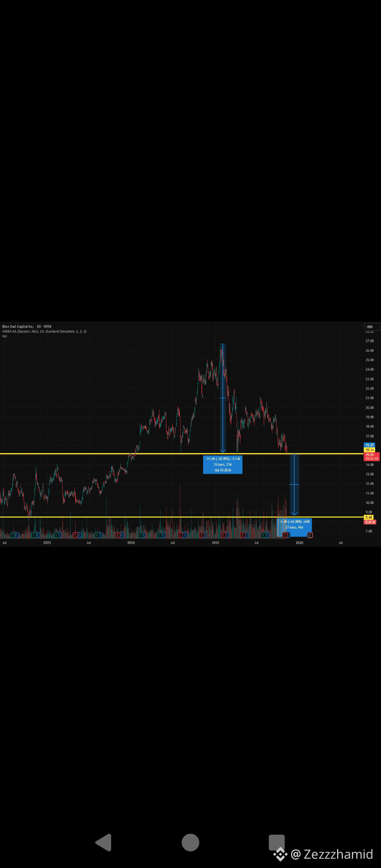
Task: Tap the Android back navigation button
Action: [104, 842]
